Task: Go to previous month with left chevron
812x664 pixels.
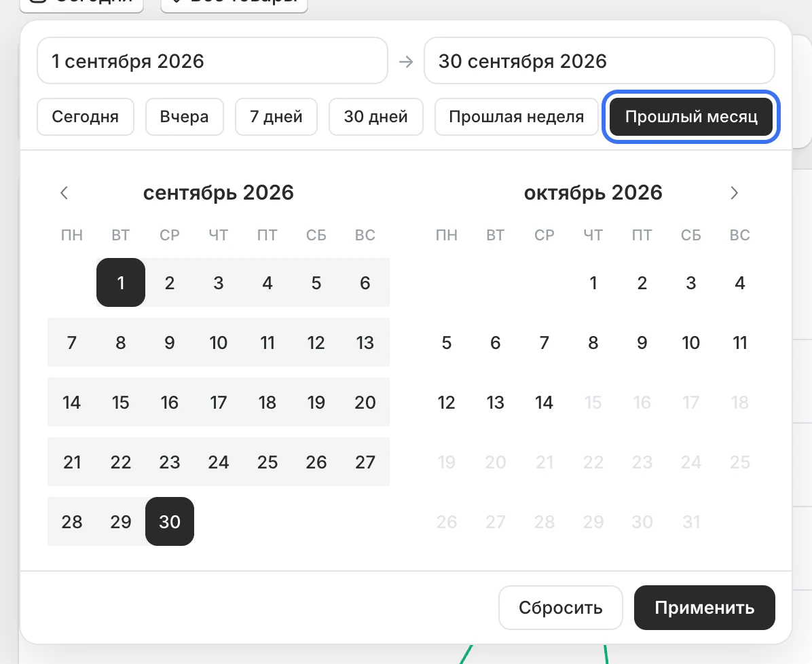Action: coord(64,193)
